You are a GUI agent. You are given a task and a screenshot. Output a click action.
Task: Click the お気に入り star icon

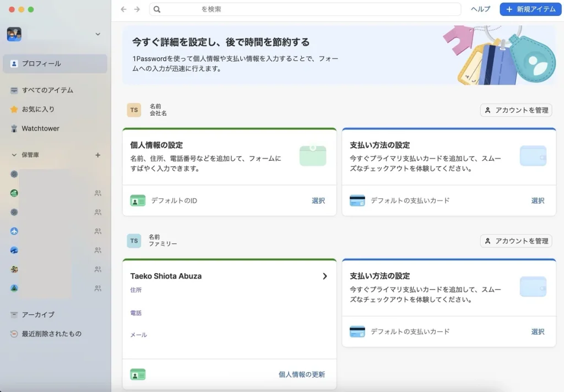[14, 109]
